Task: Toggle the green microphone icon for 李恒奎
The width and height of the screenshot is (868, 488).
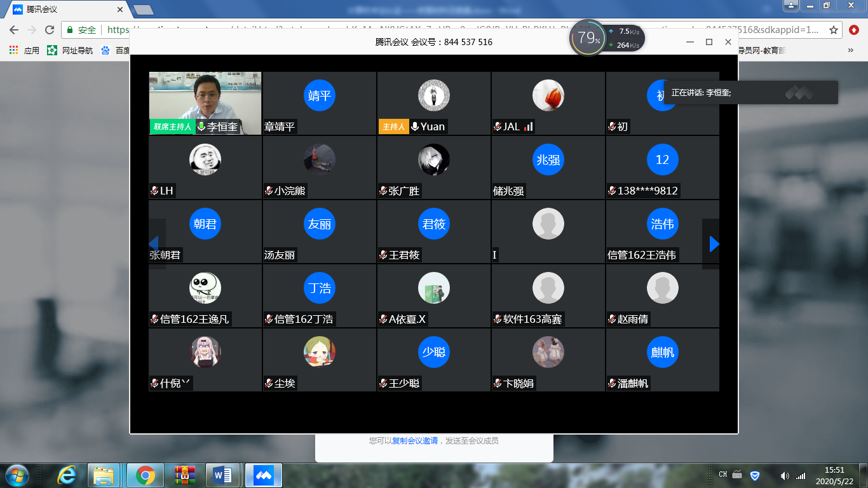Action: 201,126
